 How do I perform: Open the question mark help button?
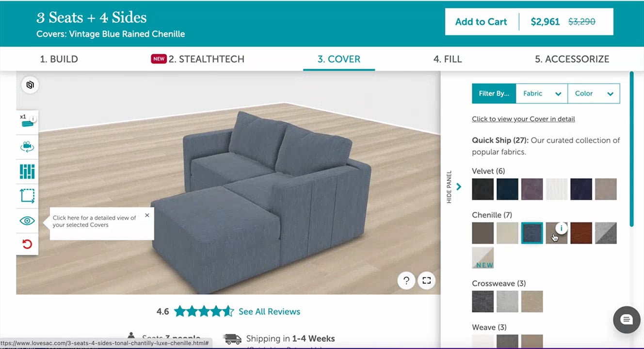(x=406, y=280)
